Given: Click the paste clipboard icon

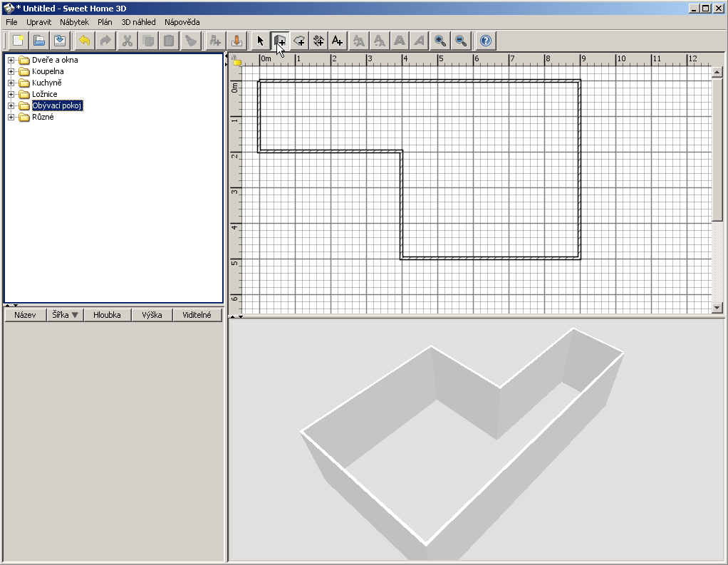Looking at the screenshot, I should point(169,41).
